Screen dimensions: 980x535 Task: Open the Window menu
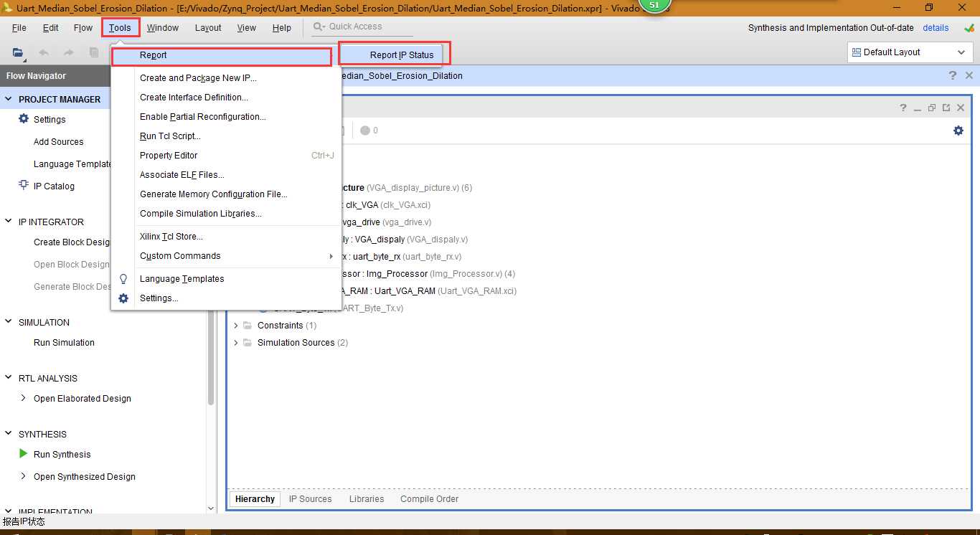(163, 28)
